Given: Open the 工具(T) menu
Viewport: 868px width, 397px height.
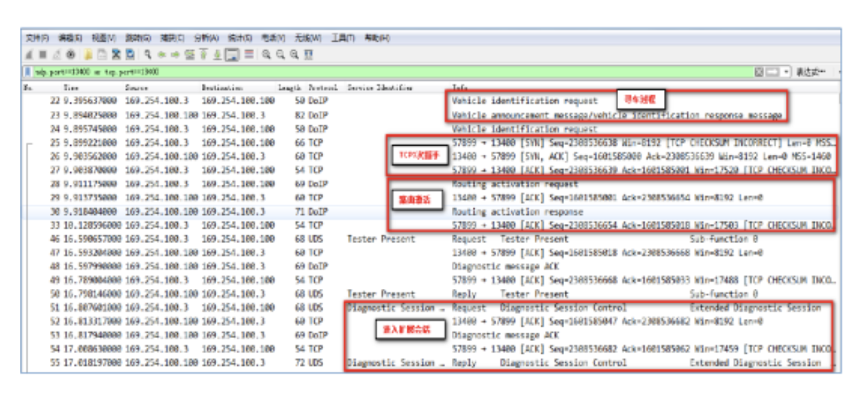Looking at the screenshot, I should [x=343, y=38].
